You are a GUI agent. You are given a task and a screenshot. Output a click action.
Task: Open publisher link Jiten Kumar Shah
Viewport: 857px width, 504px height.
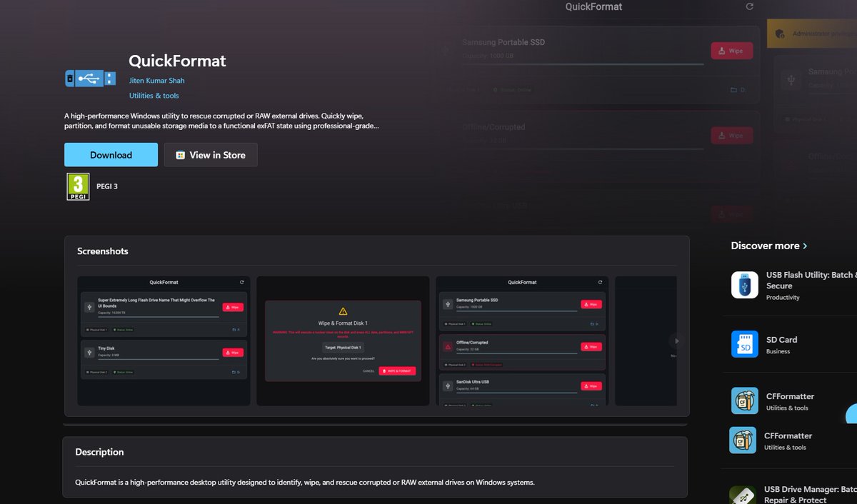point(156,81)
